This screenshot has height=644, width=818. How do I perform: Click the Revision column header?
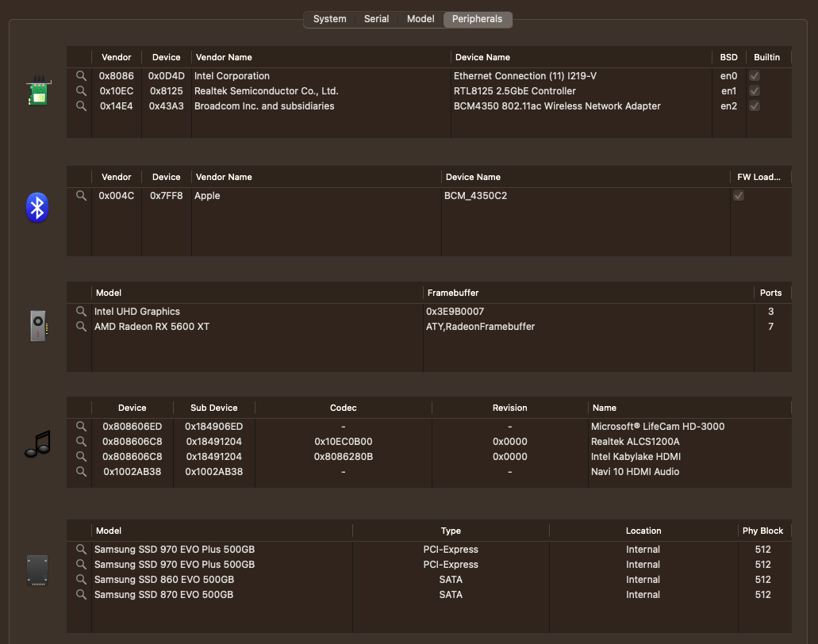[x=509, y=408]
